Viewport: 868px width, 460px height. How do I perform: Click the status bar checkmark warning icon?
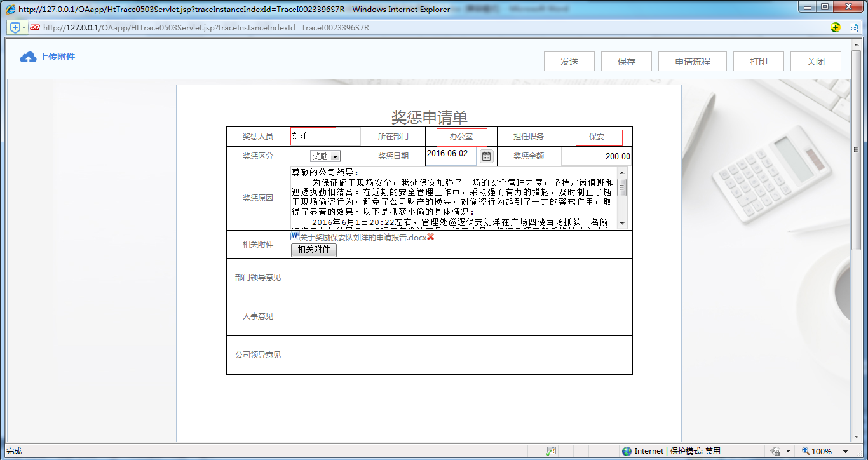pyautogui.click(x=551, y=451)
